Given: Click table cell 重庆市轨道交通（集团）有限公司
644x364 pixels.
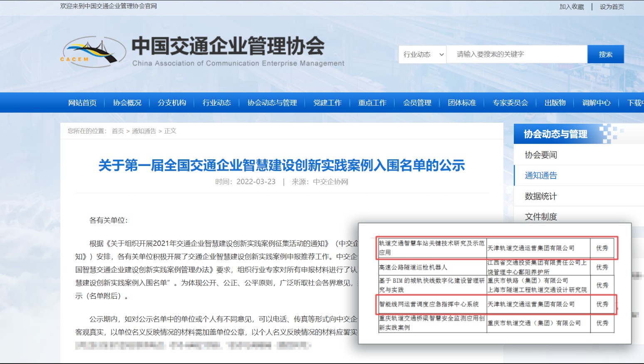Looking at the screenshot, I should [534, 323].
